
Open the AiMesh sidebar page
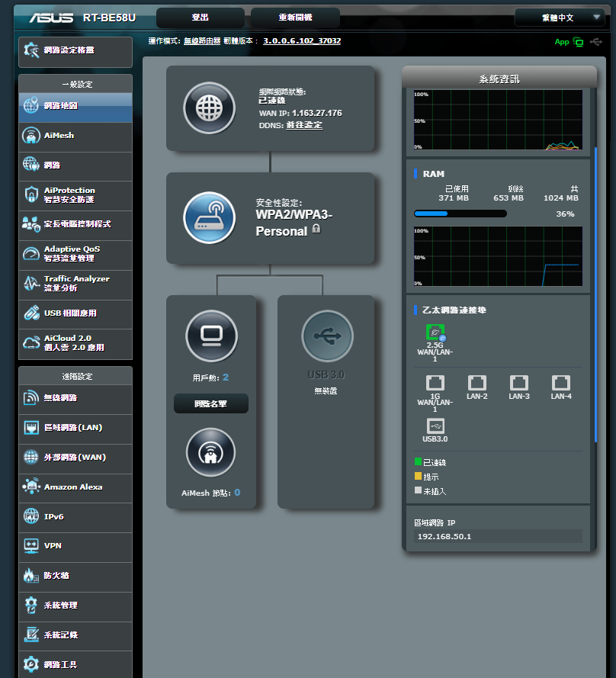(75, 137)
